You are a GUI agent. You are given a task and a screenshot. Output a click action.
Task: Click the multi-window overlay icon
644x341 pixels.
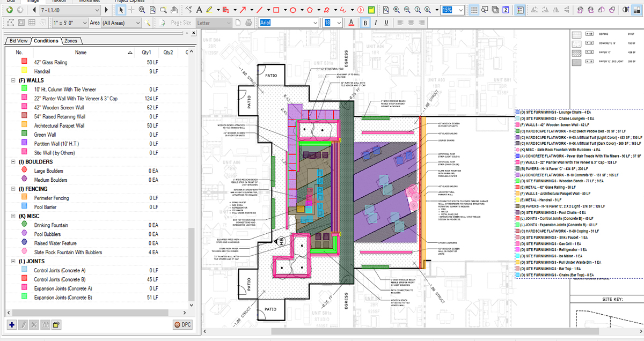click(x=495, y=10)
